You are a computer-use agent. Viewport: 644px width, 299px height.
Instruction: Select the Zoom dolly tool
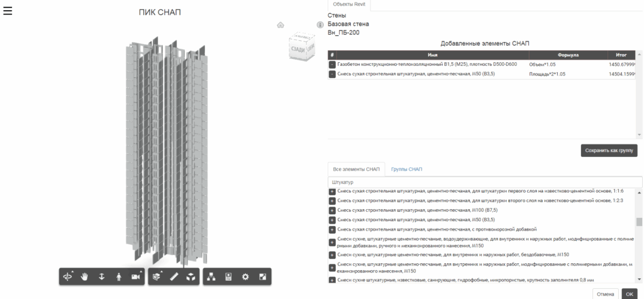(x=101, y=277)
